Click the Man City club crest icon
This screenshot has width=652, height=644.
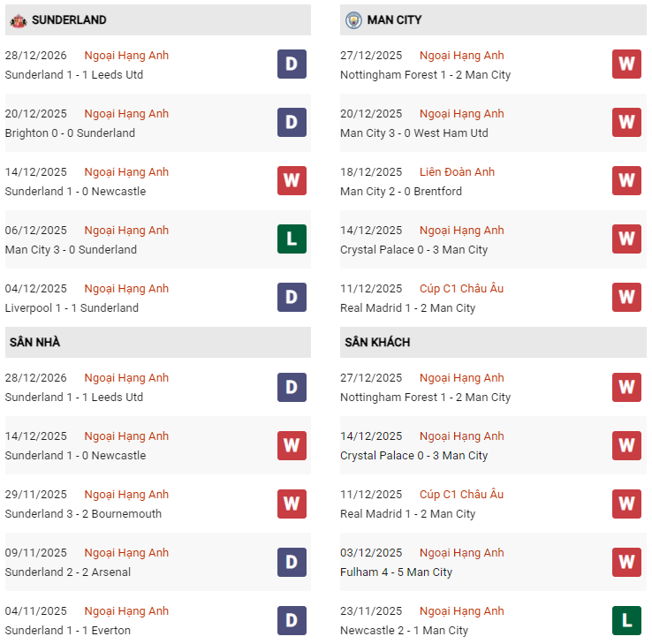coord(353,20)
